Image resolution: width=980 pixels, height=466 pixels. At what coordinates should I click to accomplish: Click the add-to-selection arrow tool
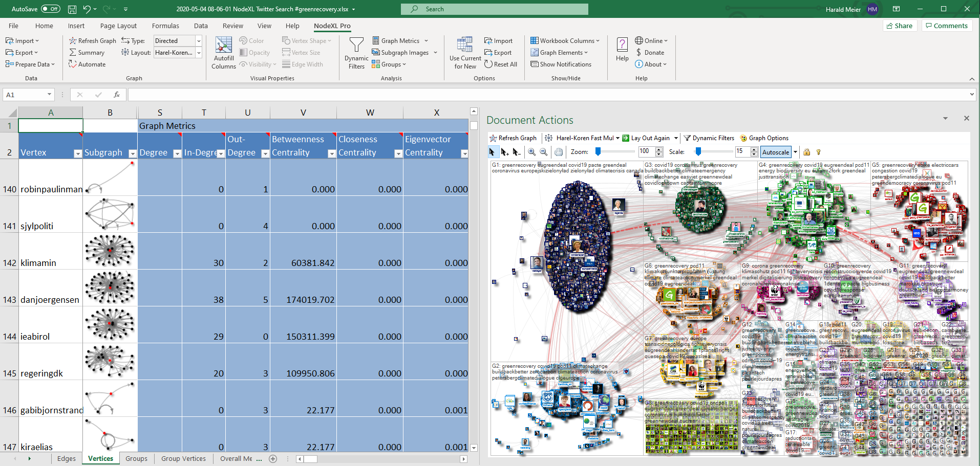(x=504, y=152)
